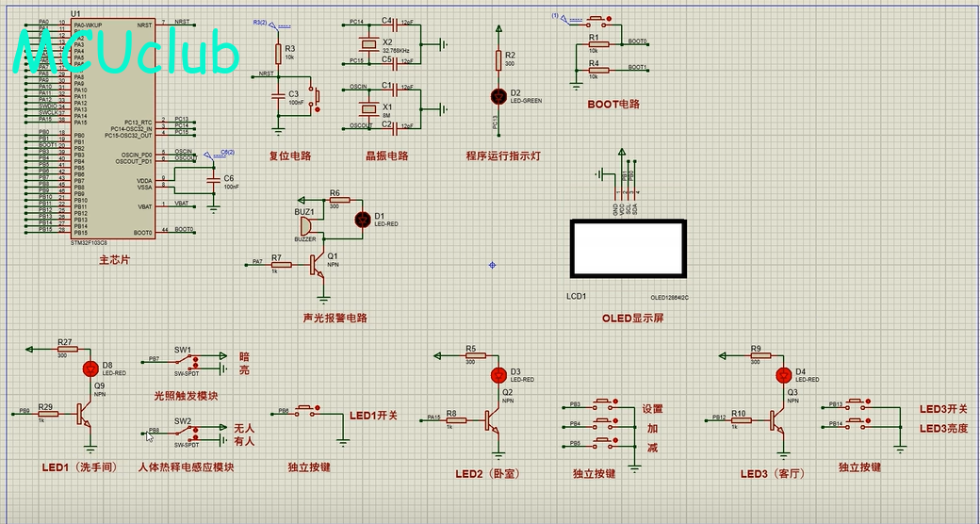The width and height of the screenshot is (980, 524).
Task: Select the green LED D2 indicator
Action: [x=498, y=96]
